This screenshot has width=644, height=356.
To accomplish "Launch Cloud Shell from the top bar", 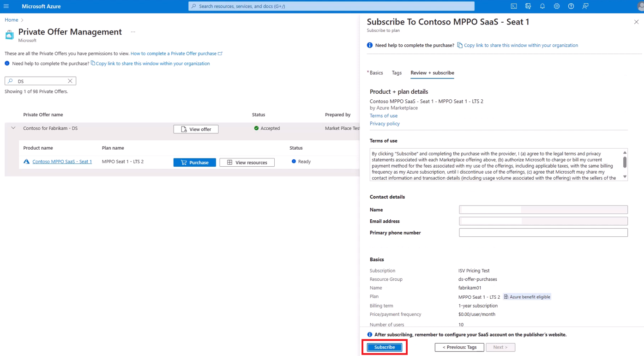I will click(514, 6).
